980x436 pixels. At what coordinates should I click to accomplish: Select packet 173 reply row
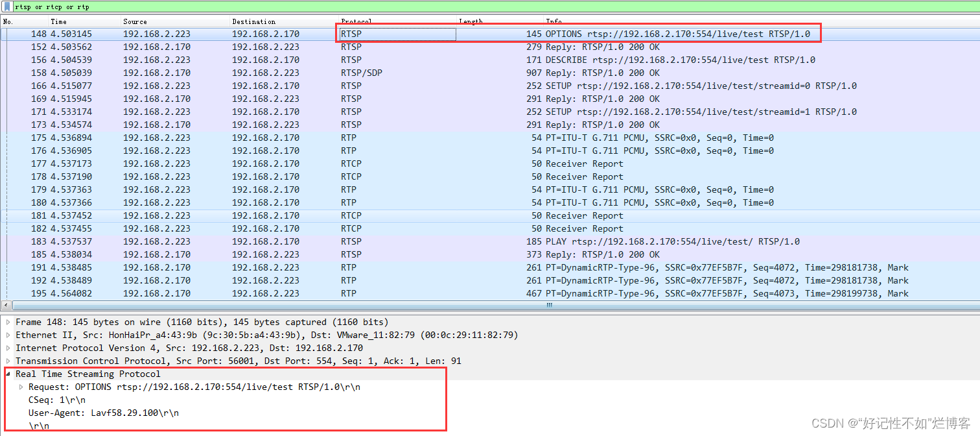pos(490,125)
